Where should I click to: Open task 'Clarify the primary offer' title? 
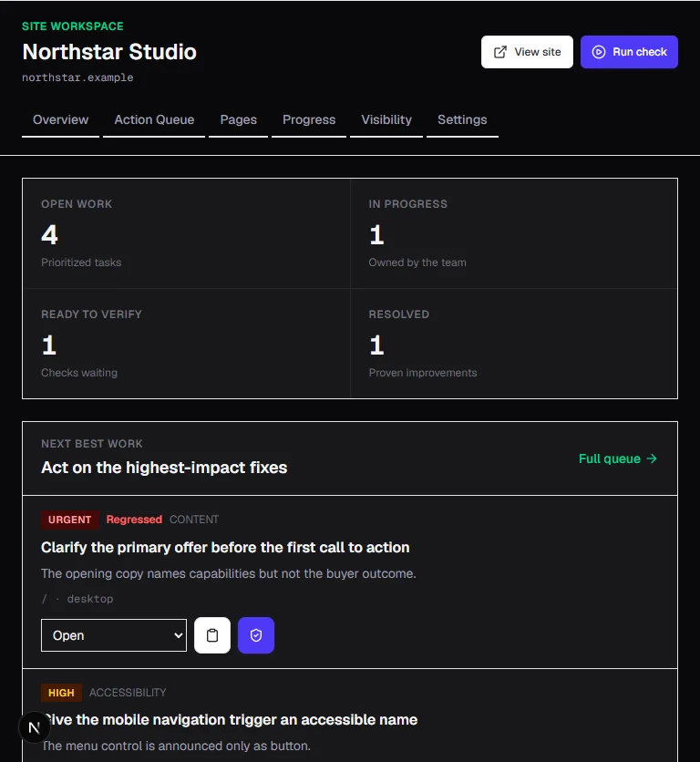[x=225, y=548]
